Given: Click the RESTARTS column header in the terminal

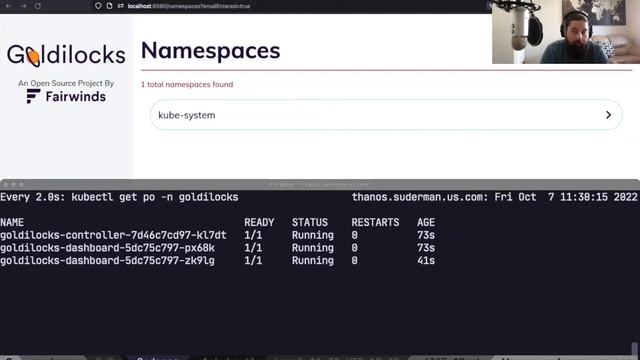Looking at the screenshot, I should (x=376, y=222).
